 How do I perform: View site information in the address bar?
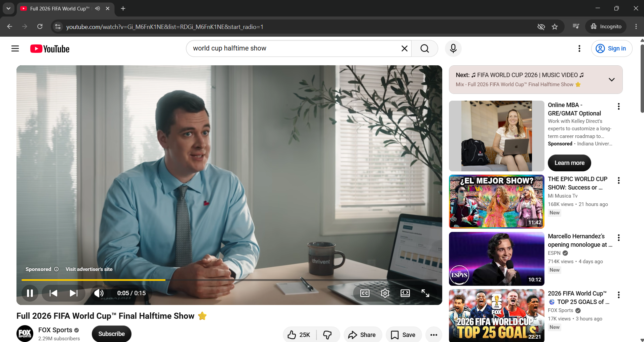(58, 27)
